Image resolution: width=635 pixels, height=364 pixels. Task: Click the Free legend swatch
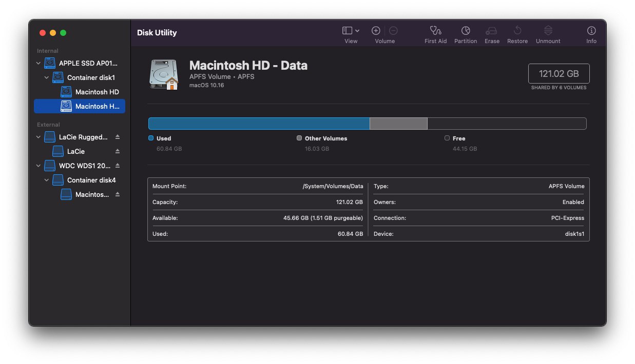447,138
